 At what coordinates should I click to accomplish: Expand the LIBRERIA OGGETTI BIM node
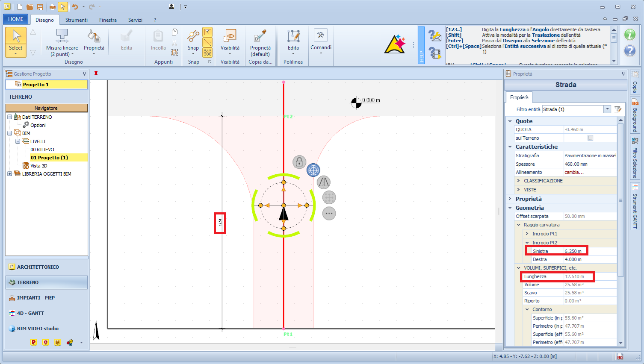click(x=9, y=174)
